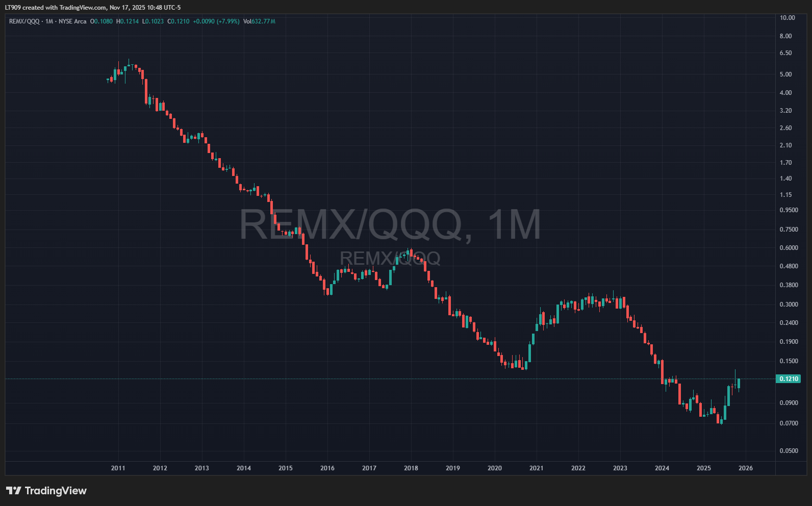The image size is (812, 506).
Task: Click the 0.1500 price axis label
Action: (x=789, y=361)
